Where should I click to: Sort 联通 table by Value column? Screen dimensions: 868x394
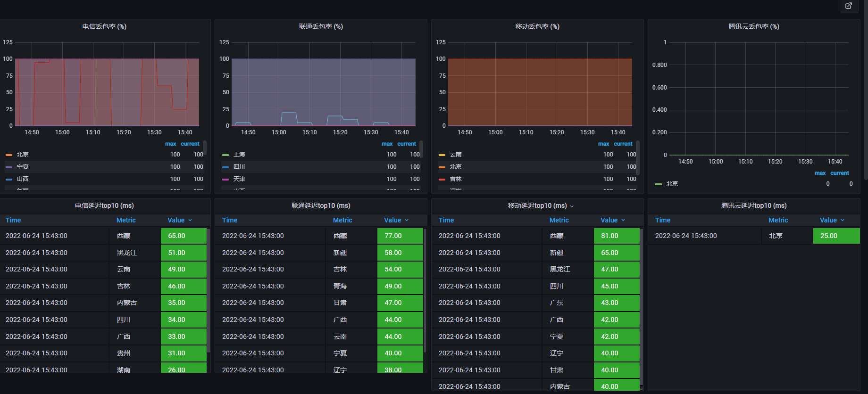coord(396,220)
